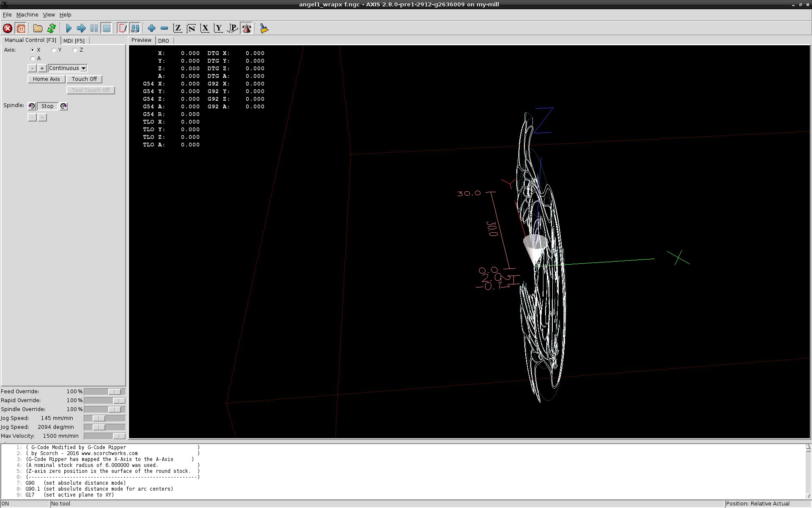Switch to the DRO tab
This screenshot has height=508, width=812.
click(164, 41)
